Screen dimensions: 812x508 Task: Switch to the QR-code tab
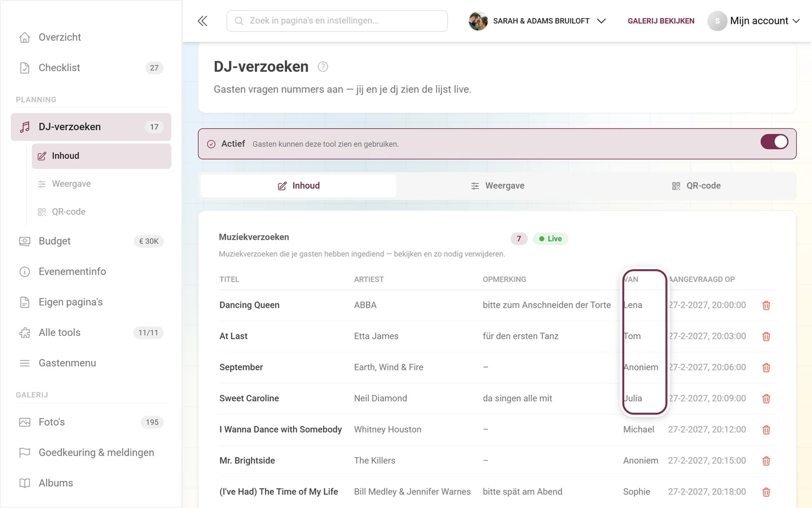pyautogui.click(x=696, y=186)
